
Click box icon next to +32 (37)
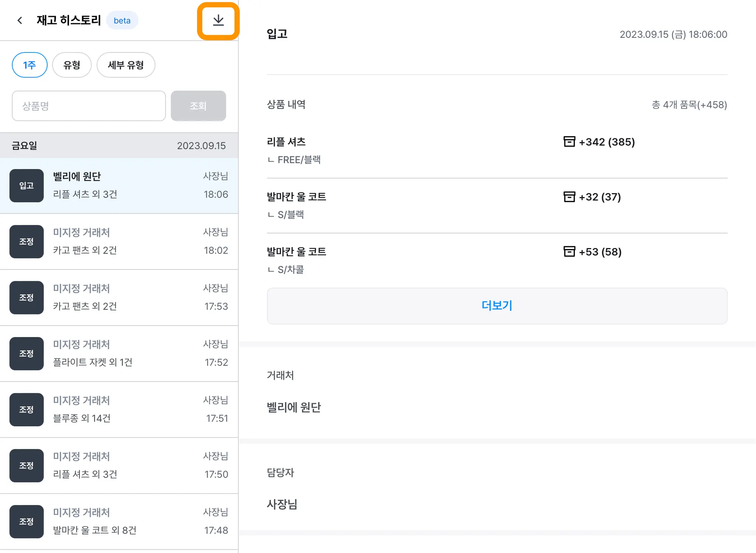[569, 197]
